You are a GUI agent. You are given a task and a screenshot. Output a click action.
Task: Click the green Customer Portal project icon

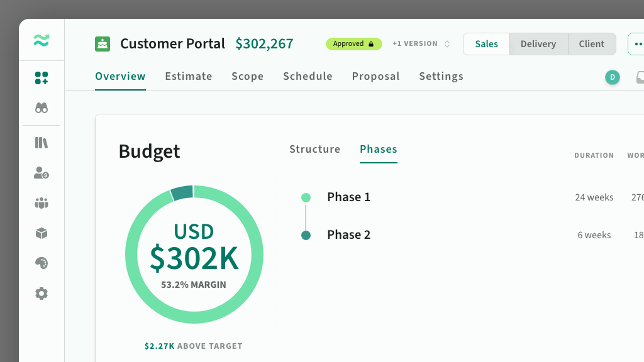(x=103, y=44)
